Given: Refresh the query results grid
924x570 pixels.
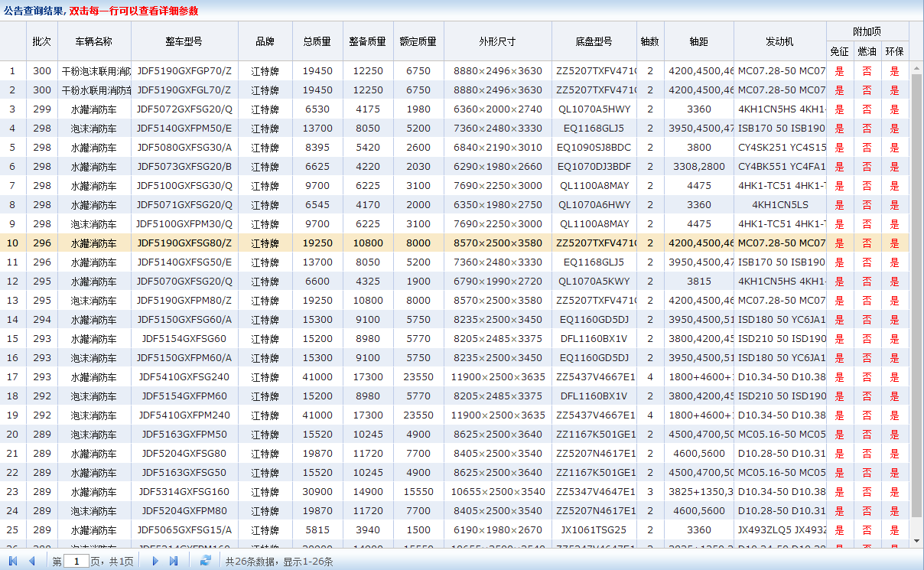Looking at the screenshot, I should pos(205,561).
